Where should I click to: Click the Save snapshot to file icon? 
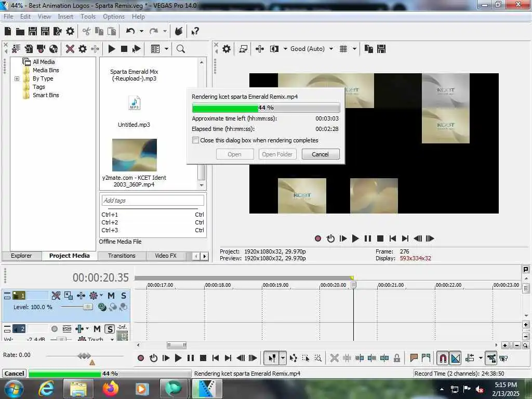(381, 49)
